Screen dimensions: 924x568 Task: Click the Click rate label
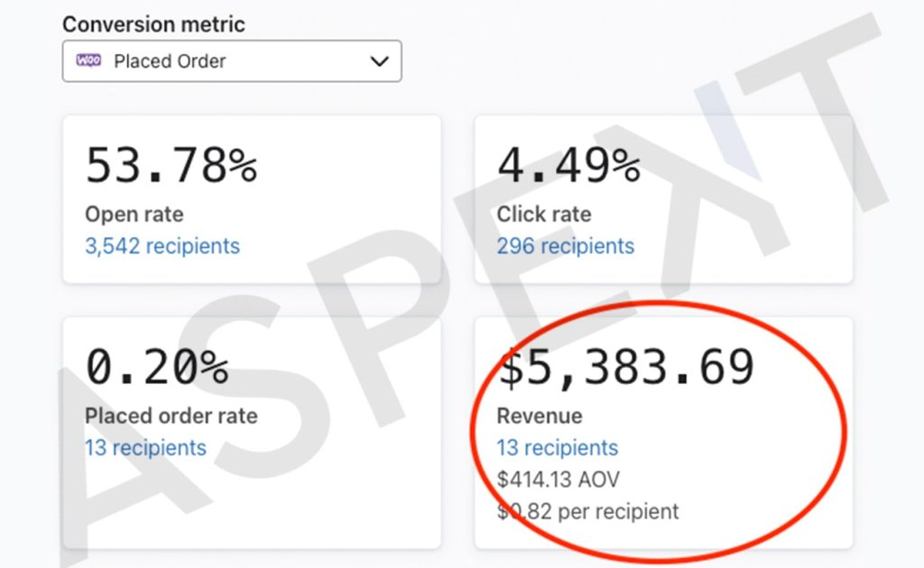[x=543, y=215]
